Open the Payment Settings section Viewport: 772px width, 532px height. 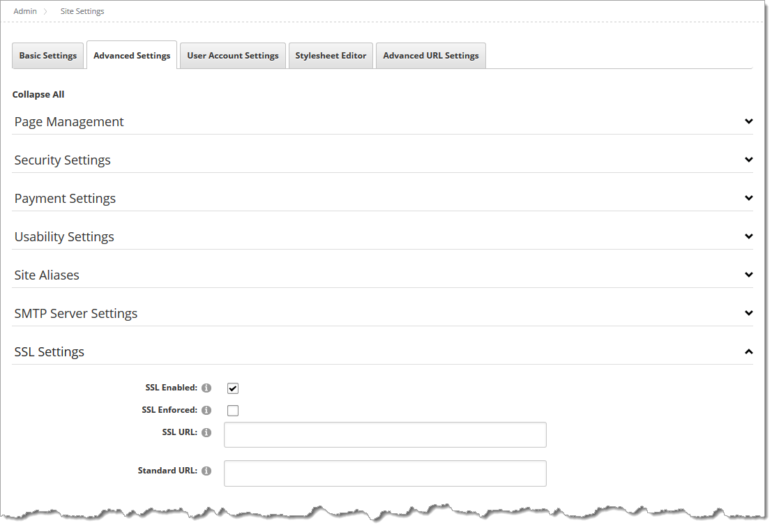tap(749, 198)
